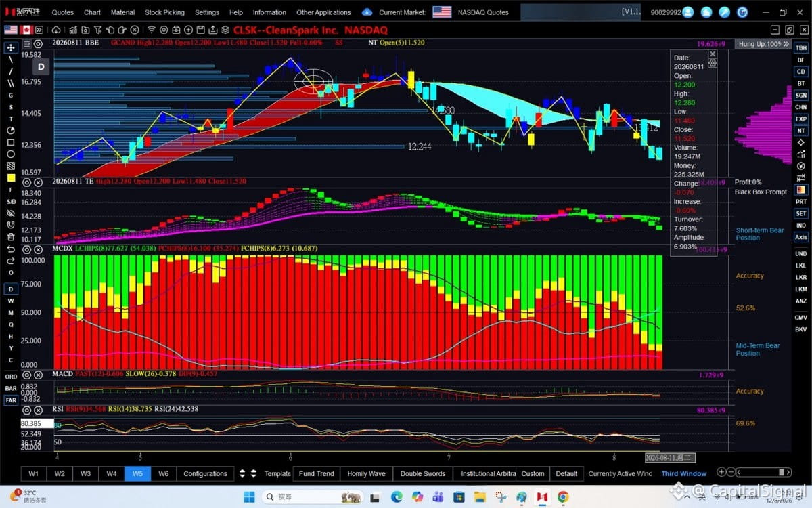812x508 pixels.
Task: Toggle the SGN indicator button
Action: click(800, 95)
